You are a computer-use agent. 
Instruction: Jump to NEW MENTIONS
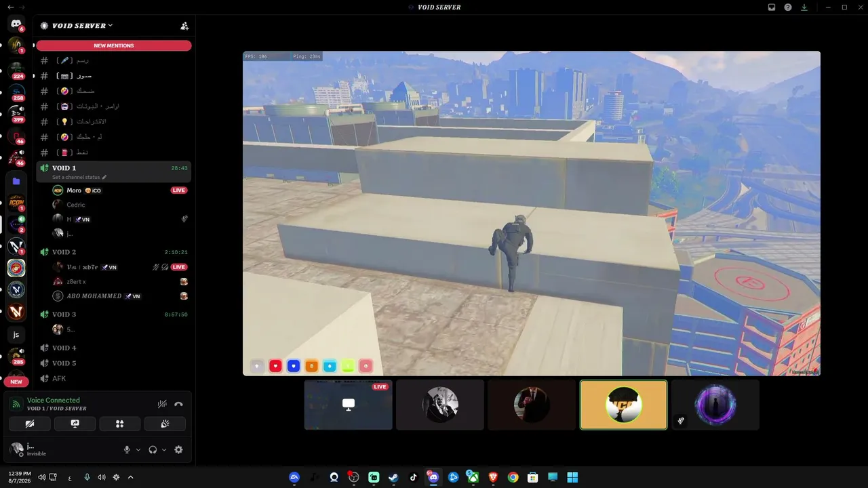click(114, 45)
